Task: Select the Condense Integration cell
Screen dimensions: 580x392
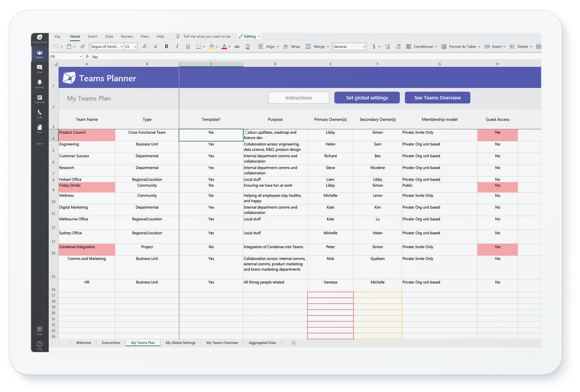Action: coord(87,250)
